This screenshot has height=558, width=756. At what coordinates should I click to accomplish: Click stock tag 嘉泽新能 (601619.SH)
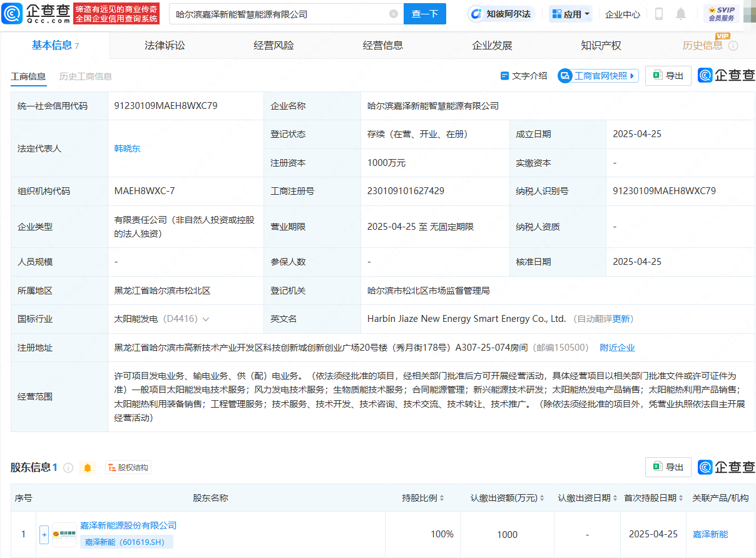tap(126, 542)
